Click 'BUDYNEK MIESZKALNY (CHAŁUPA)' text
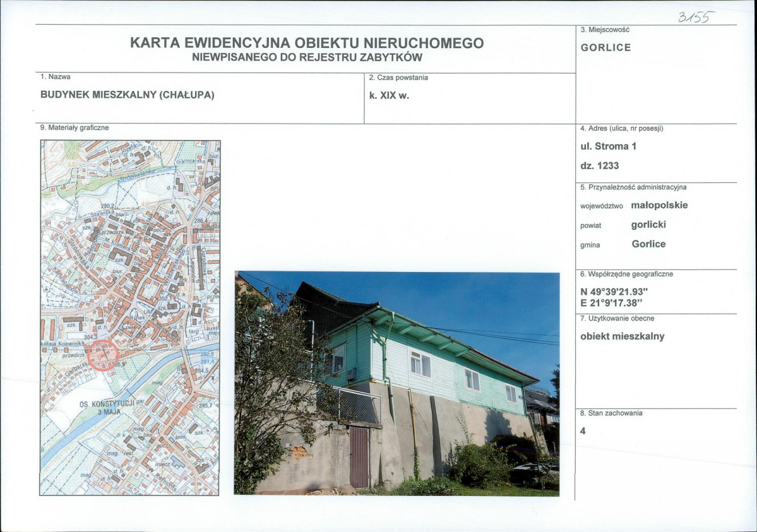 (128, 95)
